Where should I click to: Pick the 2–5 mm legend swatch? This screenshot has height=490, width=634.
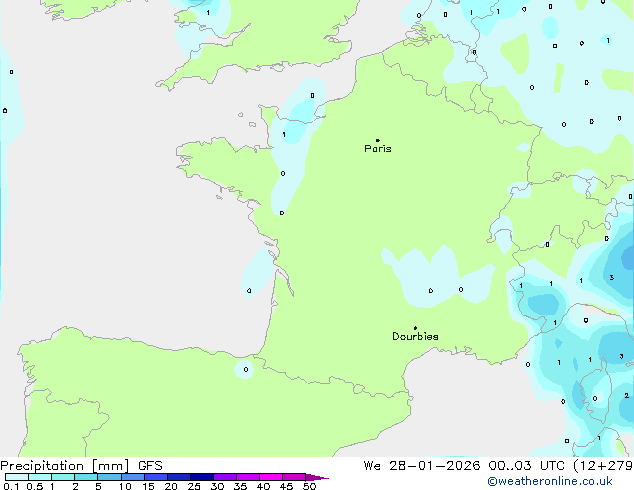click(x=86, y=477)
